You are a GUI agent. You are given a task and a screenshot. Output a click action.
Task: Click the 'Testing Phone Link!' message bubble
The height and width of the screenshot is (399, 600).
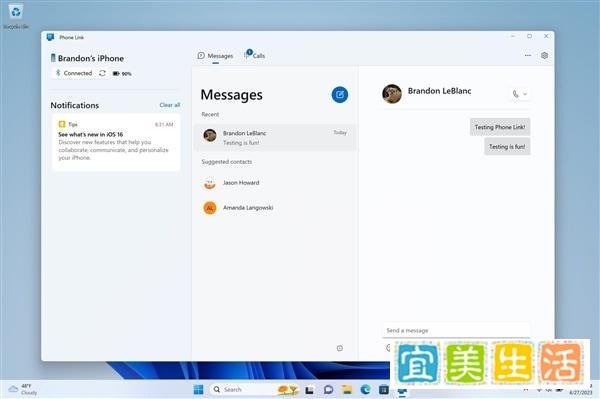(x=500, y=127)
